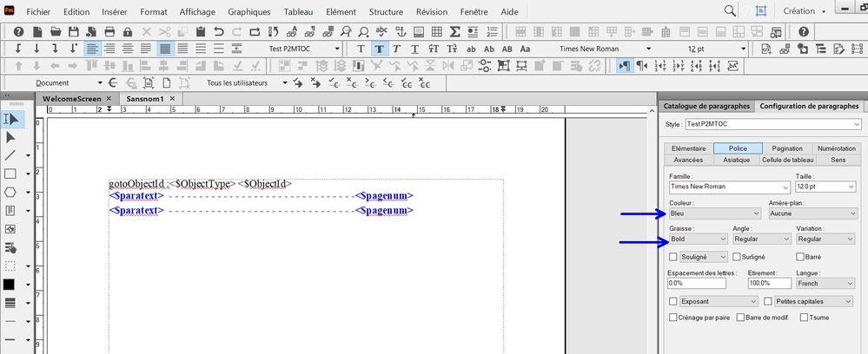The width and height of the screenshot is (868, 354).
Task: Select the Rectangle drawing tool
Action: pyautogui.click(x=10, y=174)
